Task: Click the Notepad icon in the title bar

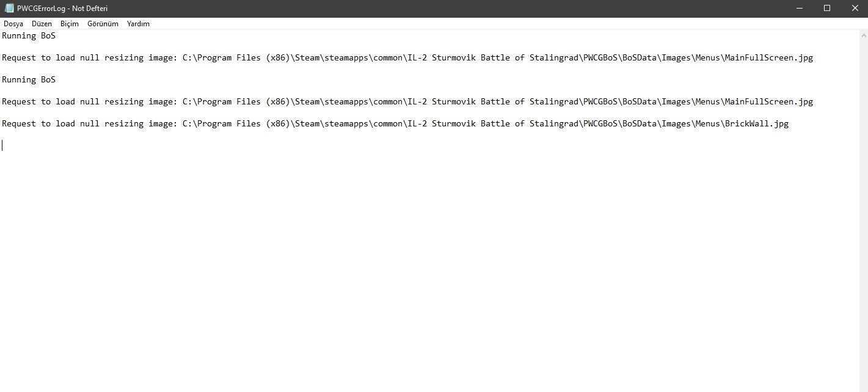Action: (x=9, y=8)
